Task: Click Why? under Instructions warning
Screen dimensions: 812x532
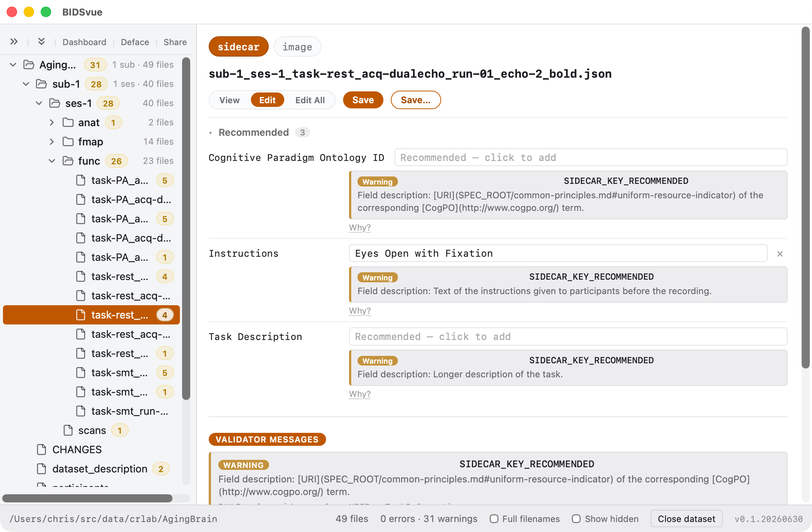Action: [360, 311]
